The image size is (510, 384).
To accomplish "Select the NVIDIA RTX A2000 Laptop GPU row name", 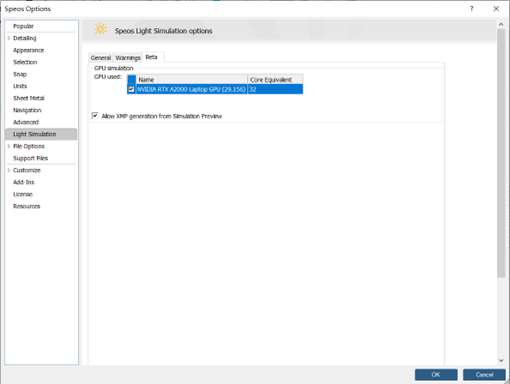I will click(192, 89).
